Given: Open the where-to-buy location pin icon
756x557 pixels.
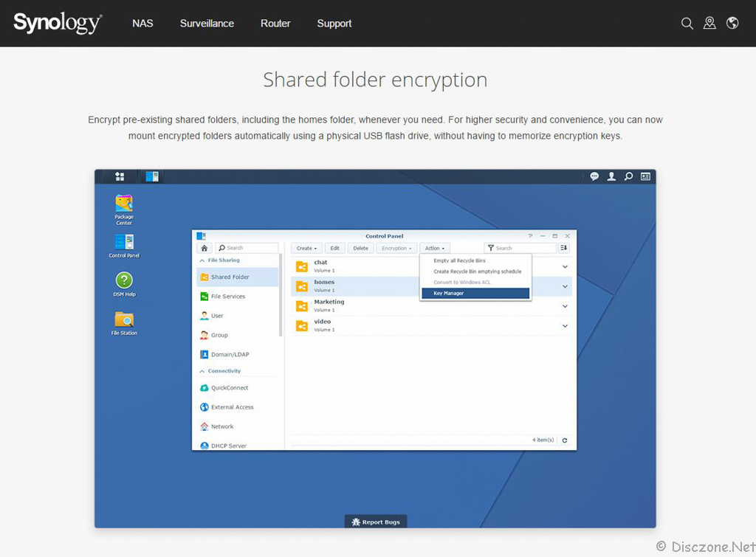Looking at the screenshot, I should coord(709,23).
